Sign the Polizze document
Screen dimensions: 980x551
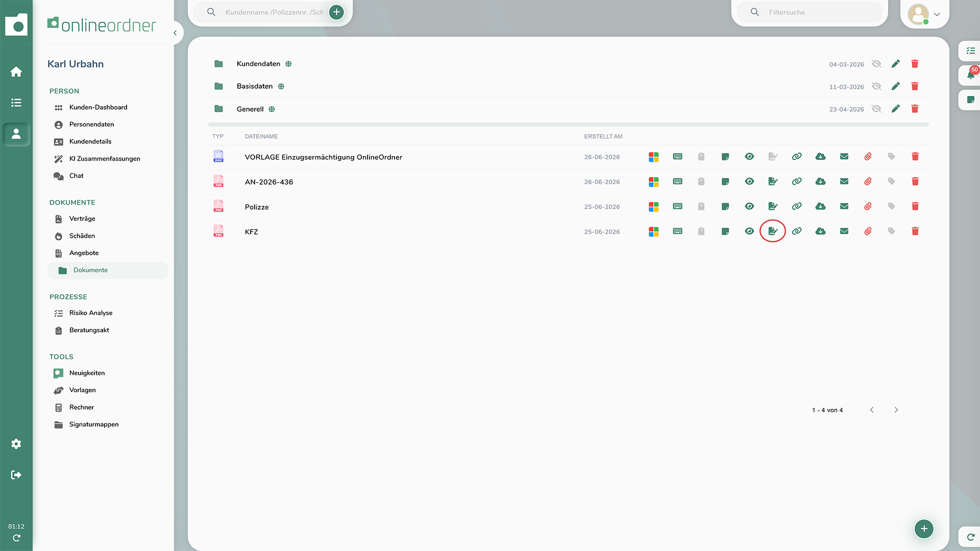[x=773, y=207]
